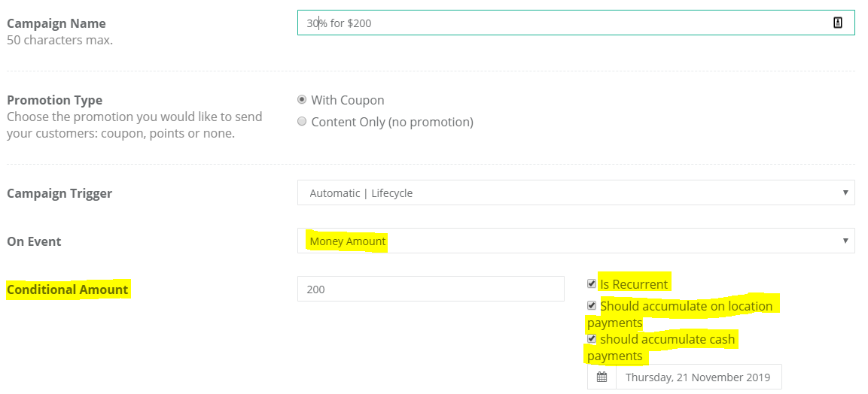Image resolution: width=868 pixels, height=394 pixels.
Task: Click the Campaign Trigger label
Action: point(59,193)
